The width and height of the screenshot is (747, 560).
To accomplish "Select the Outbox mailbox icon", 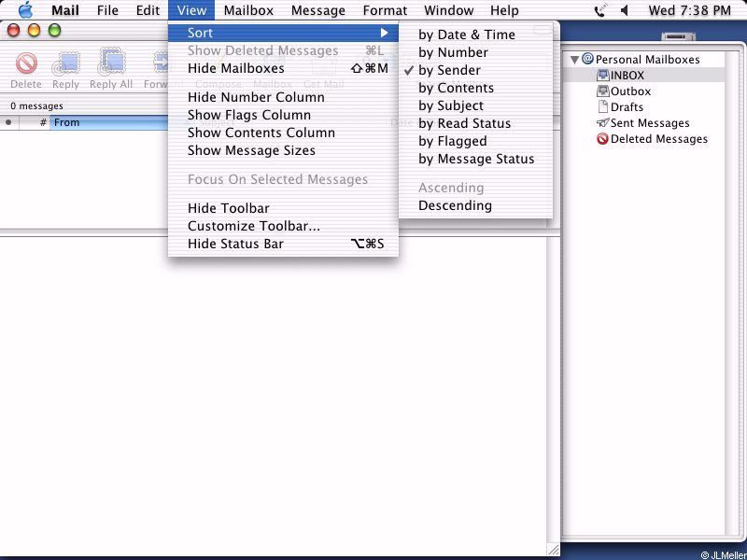I will click(603, 91).
